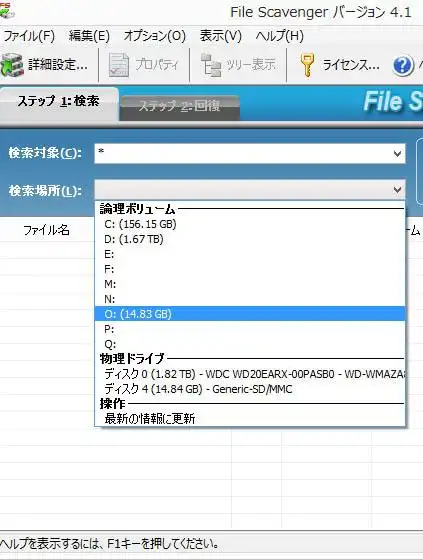
Task: Open the ヘルプ(H) menu
Action: click(x=279, y=36)
